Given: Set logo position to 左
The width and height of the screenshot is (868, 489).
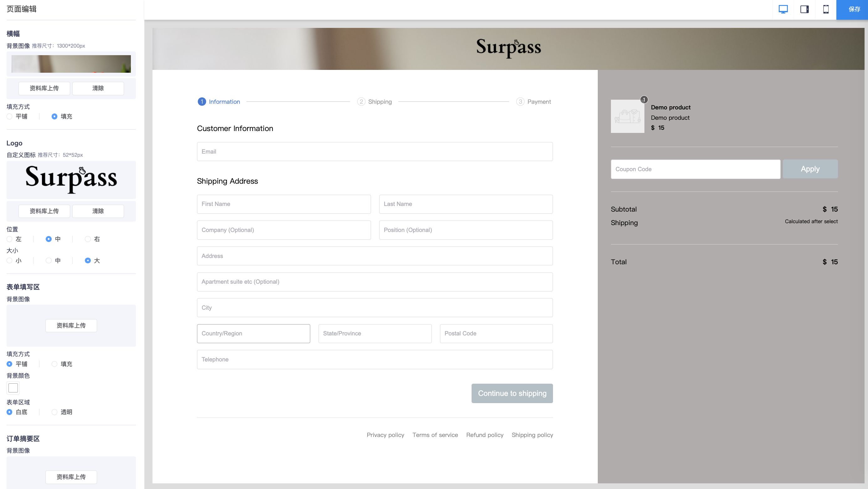Looking at the screenshot, I should point(10,239).
